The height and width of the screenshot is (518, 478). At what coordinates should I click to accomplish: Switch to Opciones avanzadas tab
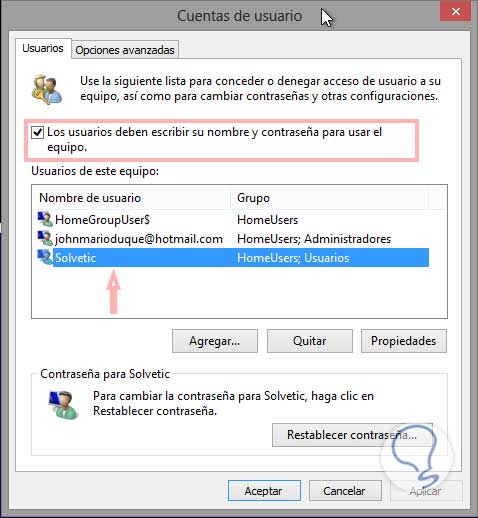[x=125, y=50]
